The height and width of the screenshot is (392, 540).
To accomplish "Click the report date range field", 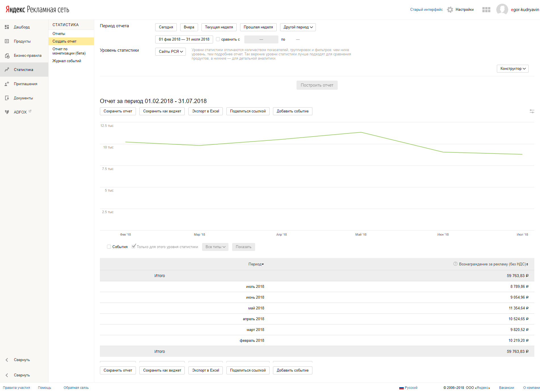I will coord(184,39).
